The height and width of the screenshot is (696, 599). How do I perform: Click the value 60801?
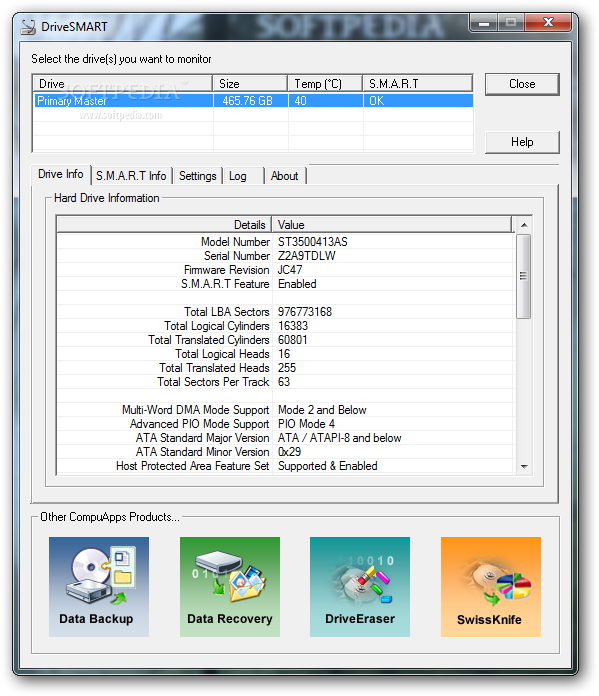tap(293, 340)
